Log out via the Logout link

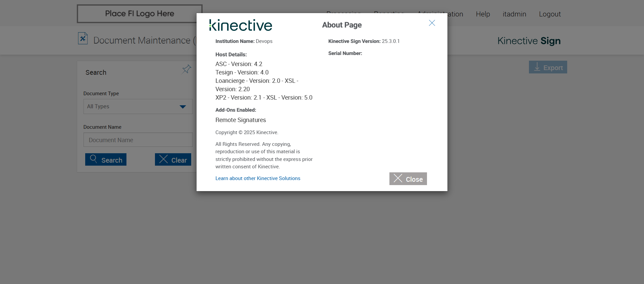pos(550,14)
